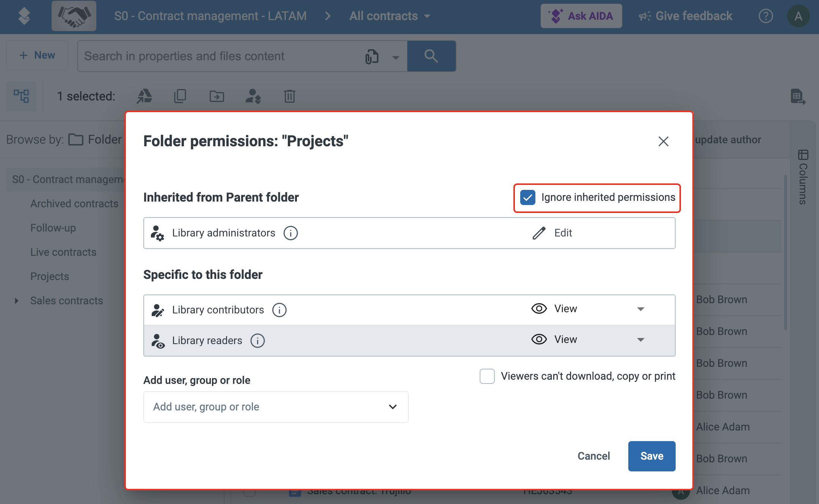Open the user avatar A menu
This screenshot has width=819, height=504.
click(798, 16)
